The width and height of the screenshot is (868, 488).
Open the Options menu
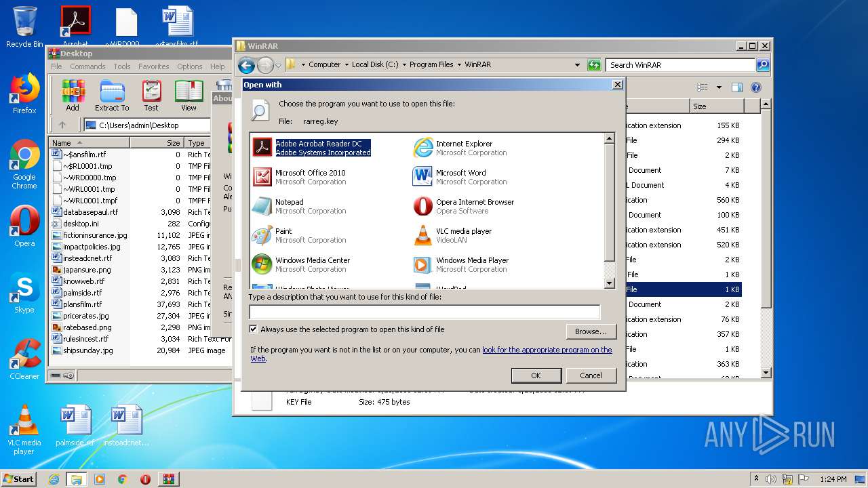[190, 66]
